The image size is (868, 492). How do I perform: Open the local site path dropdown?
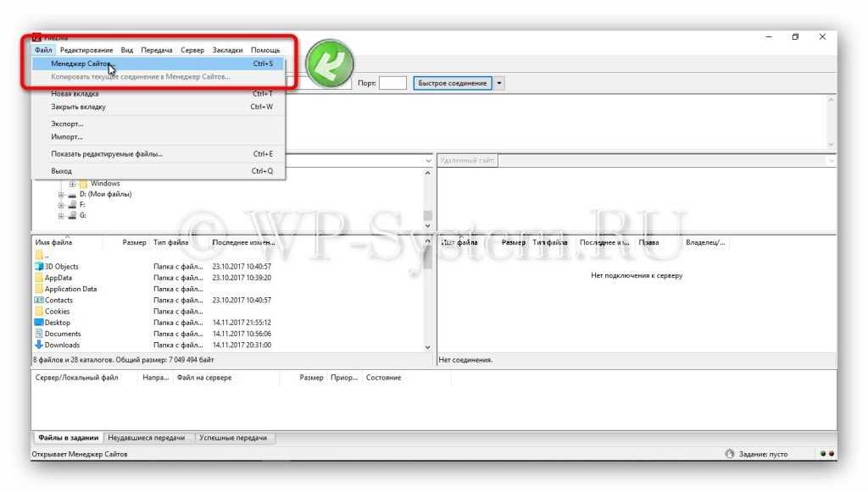[x=428, y=161]
